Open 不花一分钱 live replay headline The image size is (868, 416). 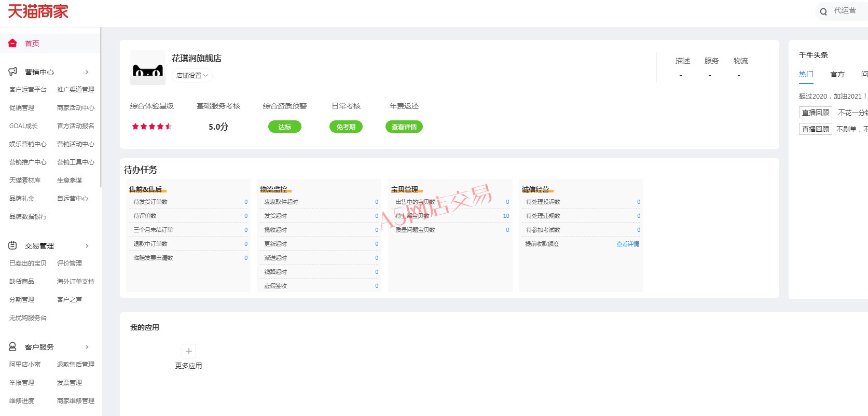pyautogui.click(x=853, y=113)
